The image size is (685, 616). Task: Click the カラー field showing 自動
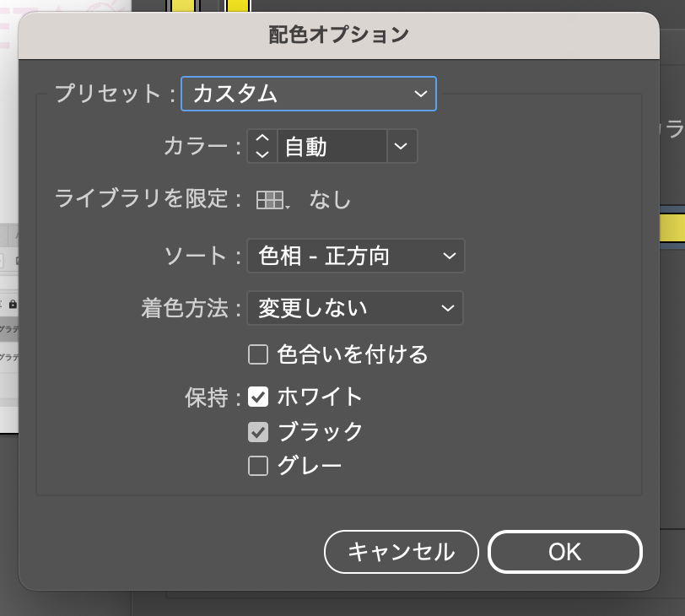tap(332, 147)
